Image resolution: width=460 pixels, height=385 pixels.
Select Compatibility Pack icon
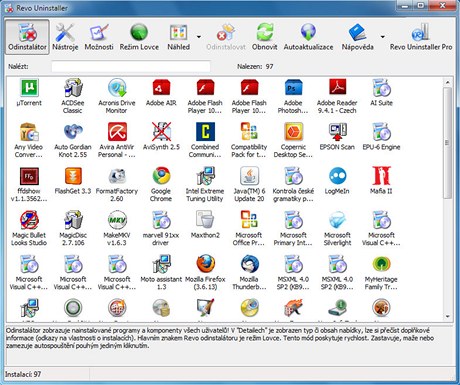tap(249, 131)
